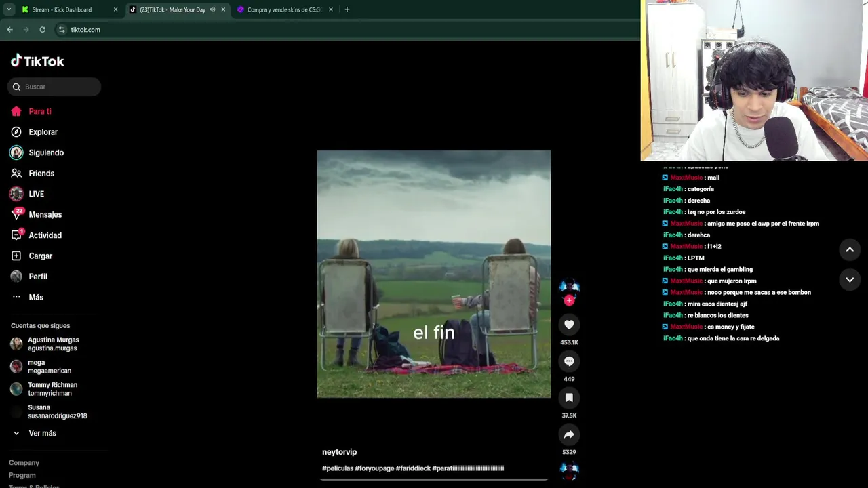The image size is (868, 488).
Task: Open the video comments bubble icon
Action: [569, 361]
